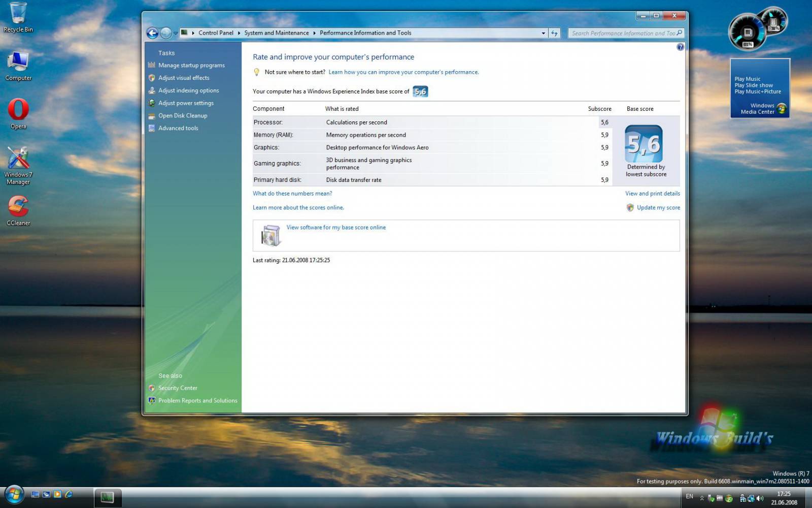This screenshot has width=812, height=508.
Task: Open Problem Reports and Solutions link
Action: [x=198, y=401]
